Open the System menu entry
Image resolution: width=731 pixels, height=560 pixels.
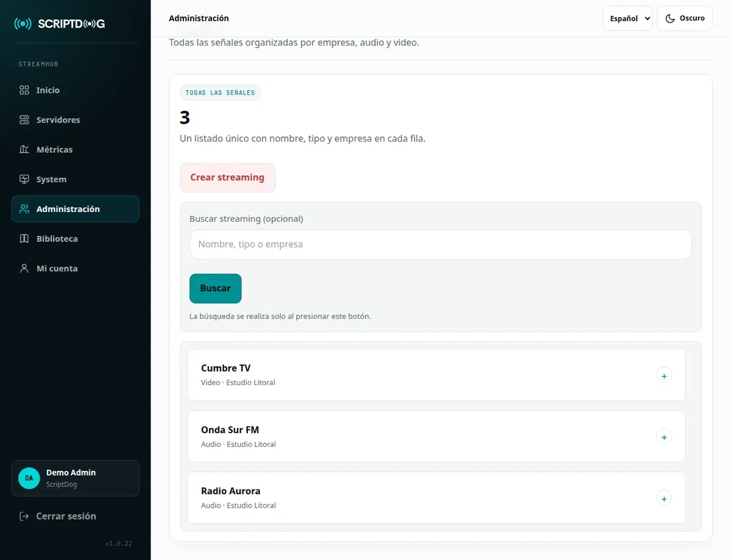tap(76, 179)
